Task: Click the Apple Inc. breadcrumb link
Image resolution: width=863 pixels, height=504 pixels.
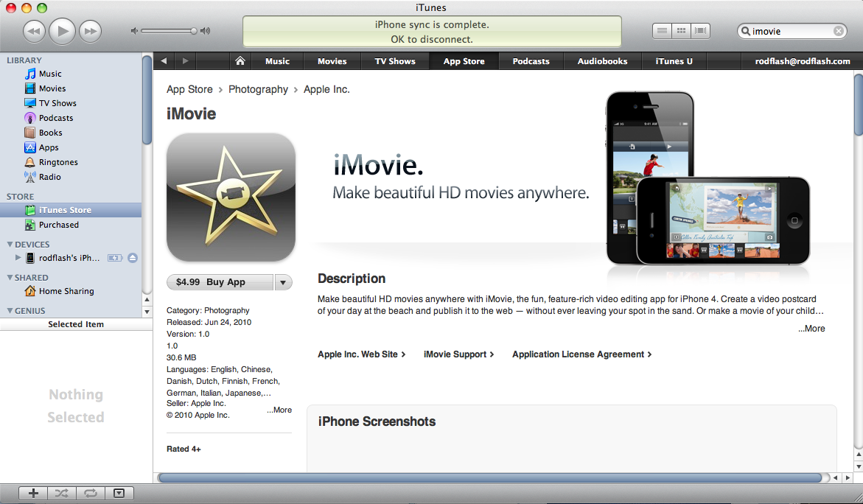Action: [x=326, y=89]
